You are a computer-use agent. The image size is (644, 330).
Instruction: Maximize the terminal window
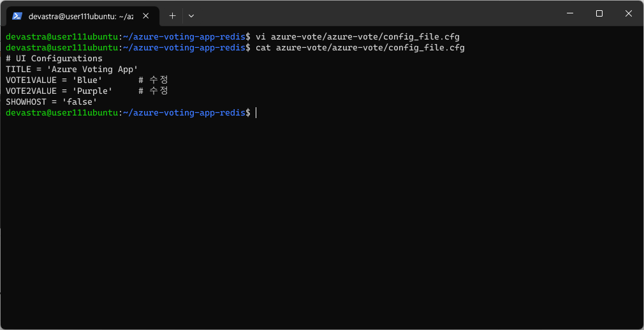pyautogui.click(x=599, y=13)
